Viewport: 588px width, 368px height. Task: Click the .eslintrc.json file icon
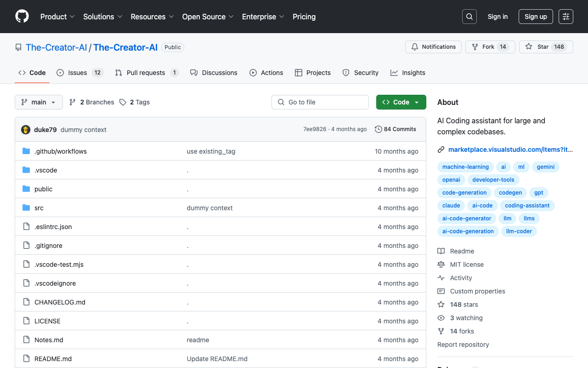(x=26, y=227)
